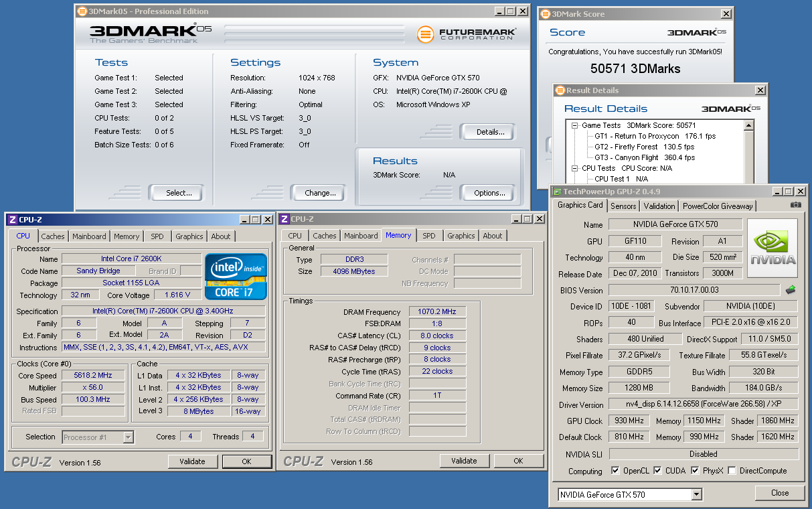Click the BIOS Version value in GPU-Z
This screenshot has width=812, height=509.
pos(695,290)
